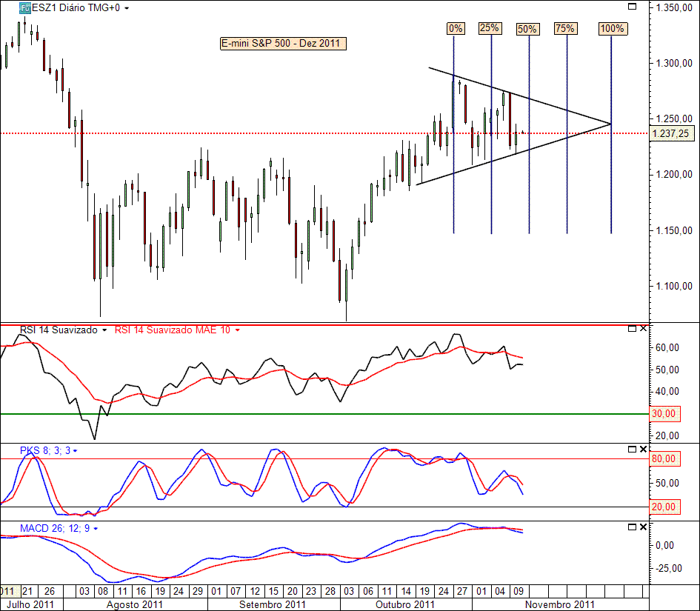Viewport: 700px width, 611px height.
Task: Click the PKS 20,00 level tag
Action: [664, 507]
